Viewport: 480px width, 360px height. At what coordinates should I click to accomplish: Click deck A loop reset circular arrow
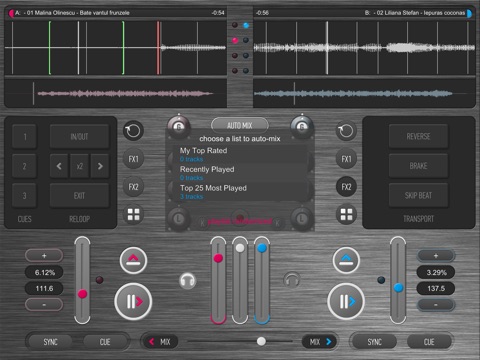(133, 130)
